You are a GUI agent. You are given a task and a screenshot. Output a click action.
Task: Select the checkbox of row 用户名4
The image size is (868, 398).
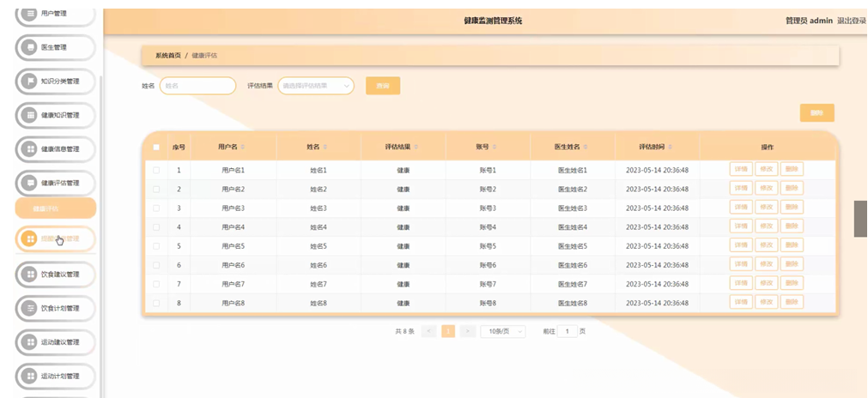pyautogui.click(x=156, y=227)
